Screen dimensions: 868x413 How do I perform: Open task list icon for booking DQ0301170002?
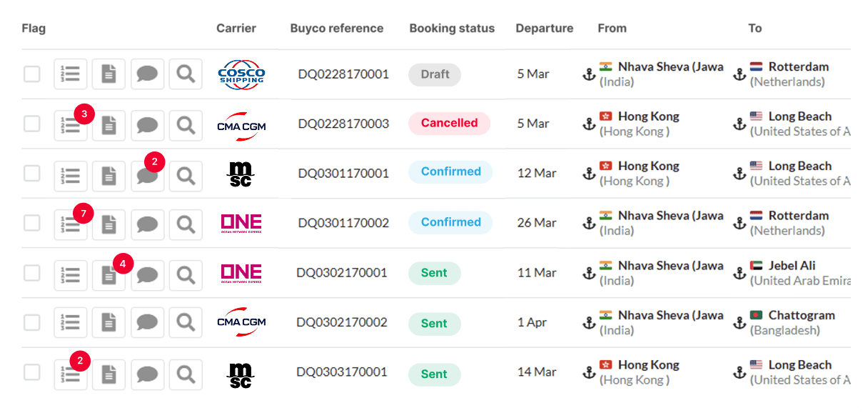pos(71,224)
